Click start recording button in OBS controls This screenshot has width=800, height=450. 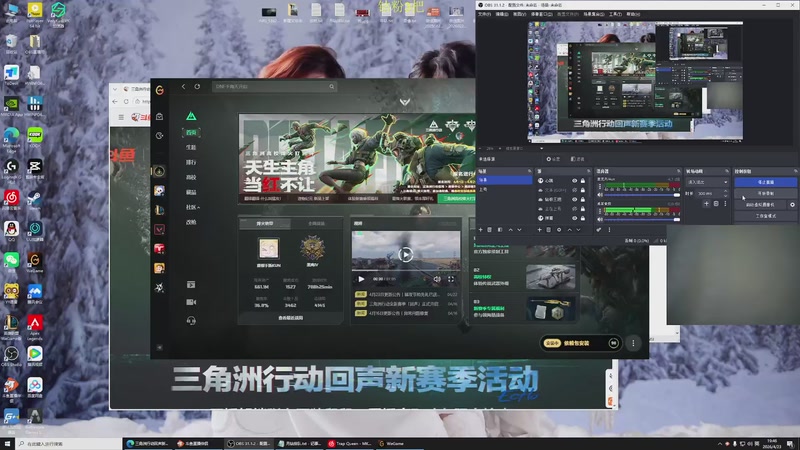(765, 193)
